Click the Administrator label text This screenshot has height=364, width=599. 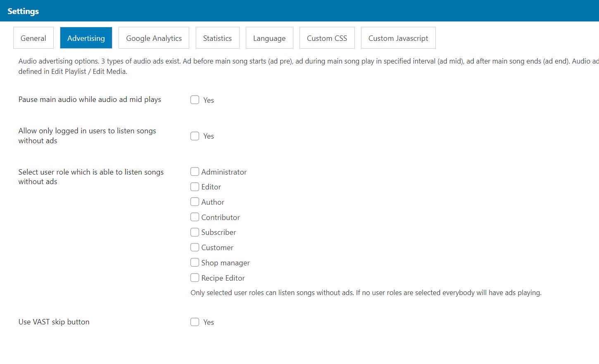(224, 172)
